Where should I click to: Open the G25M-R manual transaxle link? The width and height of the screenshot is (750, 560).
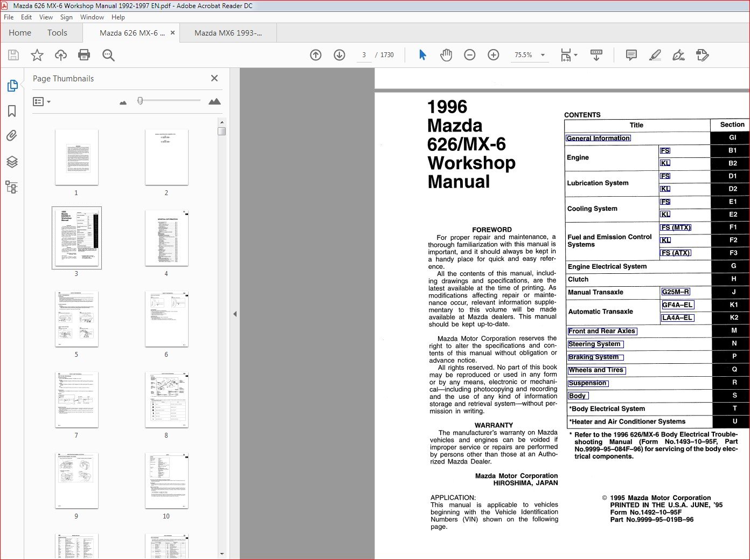click(676, 292)
